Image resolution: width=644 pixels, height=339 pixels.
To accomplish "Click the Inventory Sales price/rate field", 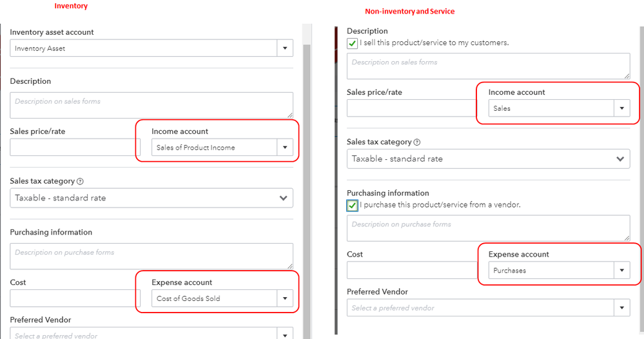I will [75, 148].
